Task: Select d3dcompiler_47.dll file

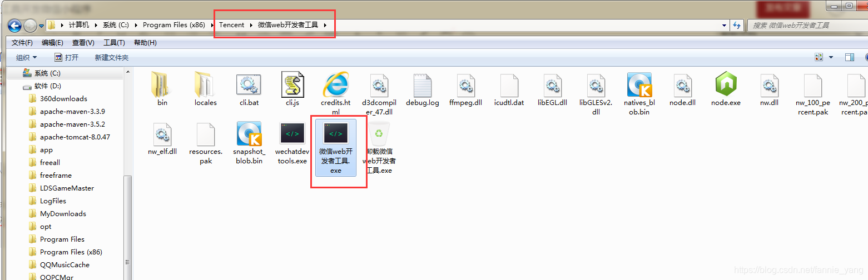Action: point(379,93)
